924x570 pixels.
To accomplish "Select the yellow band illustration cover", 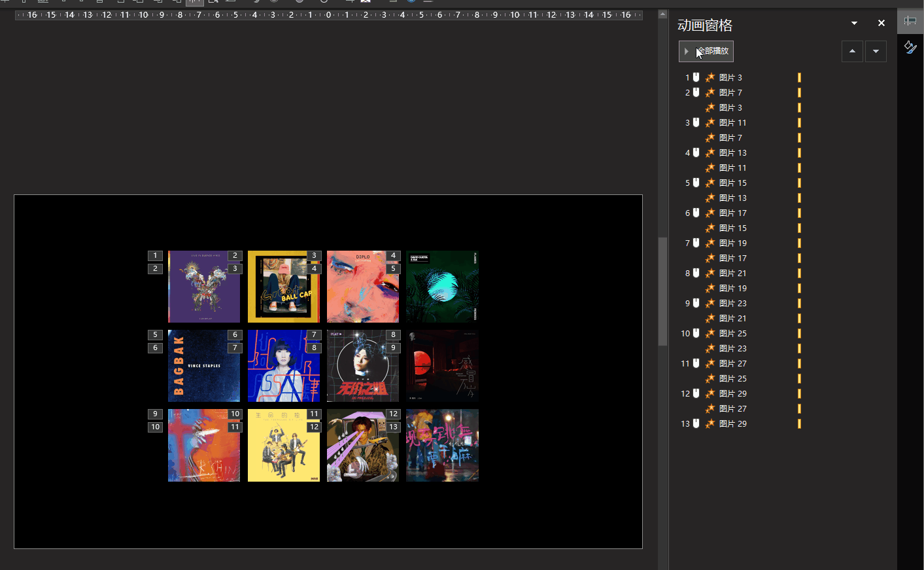I will pos(284,445).
